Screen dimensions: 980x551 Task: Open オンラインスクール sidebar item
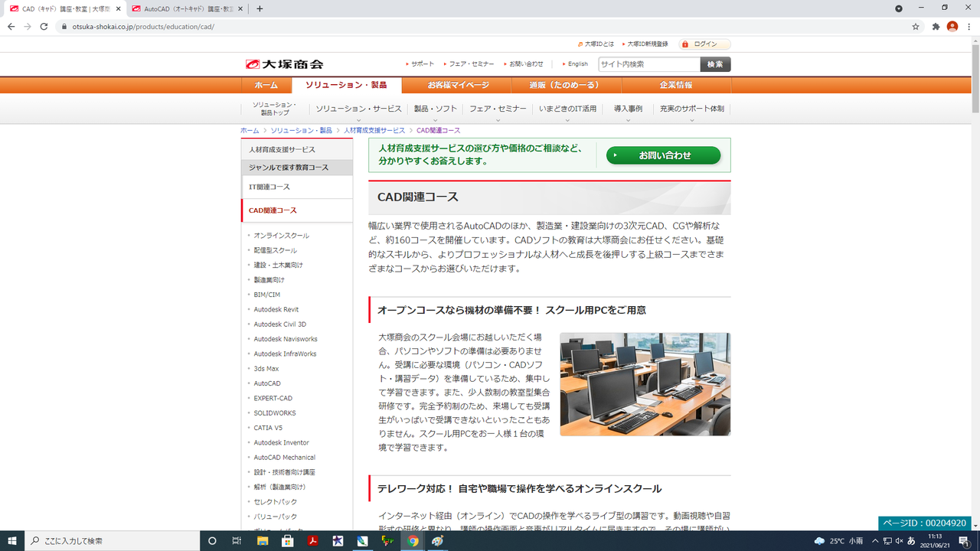click(x=282, y=236)
